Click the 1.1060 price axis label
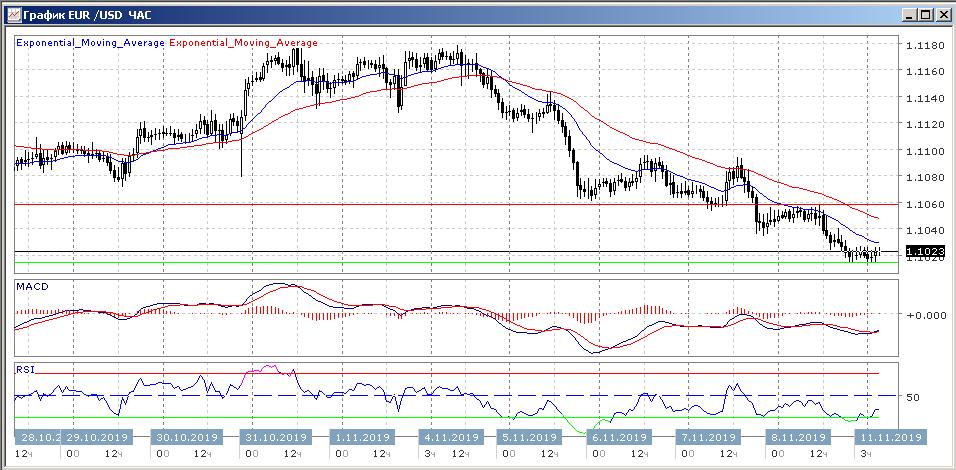Image resolution: width=956 pixels, height=470 pixels. click(x=925, y=204)
